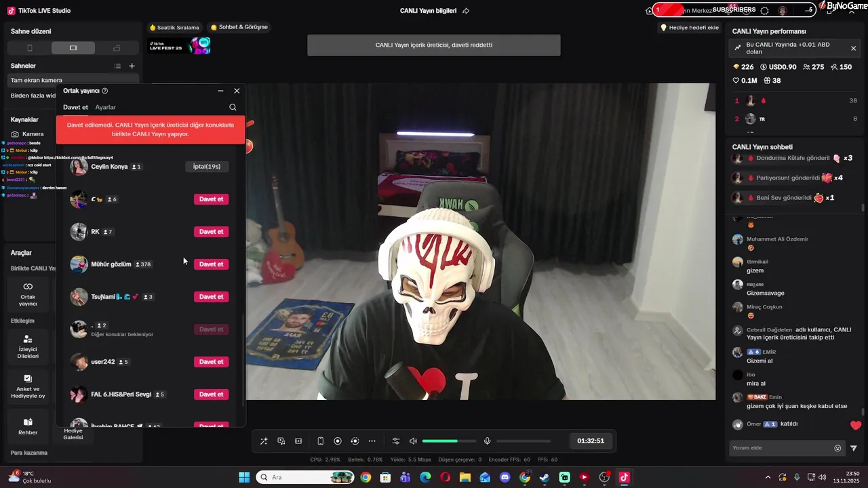Click the red heart in chat

coord(856,426)
